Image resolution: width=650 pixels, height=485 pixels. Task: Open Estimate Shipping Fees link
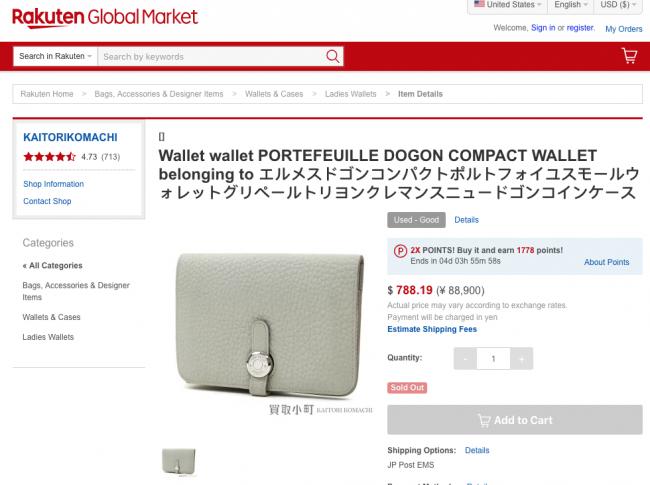pyautogui.click(x=432, y=329)
